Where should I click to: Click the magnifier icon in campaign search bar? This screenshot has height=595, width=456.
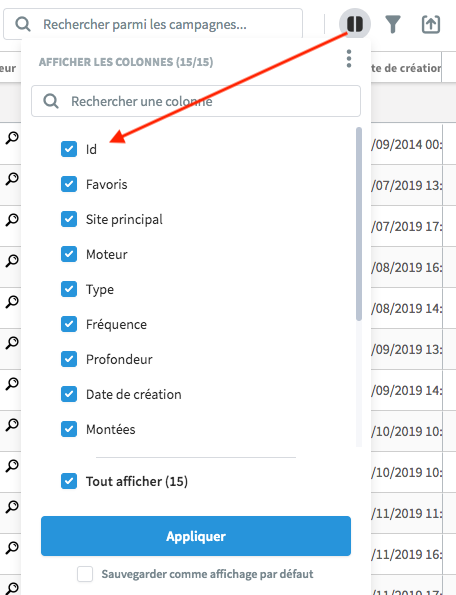(23, 24)
